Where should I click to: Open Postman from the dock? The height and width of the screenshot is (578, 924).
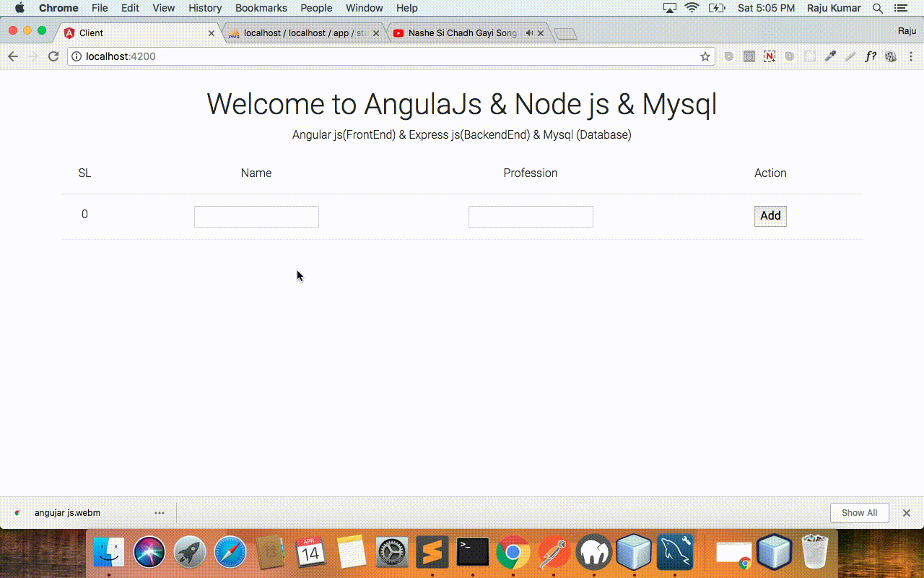click(x=554, y=553)
